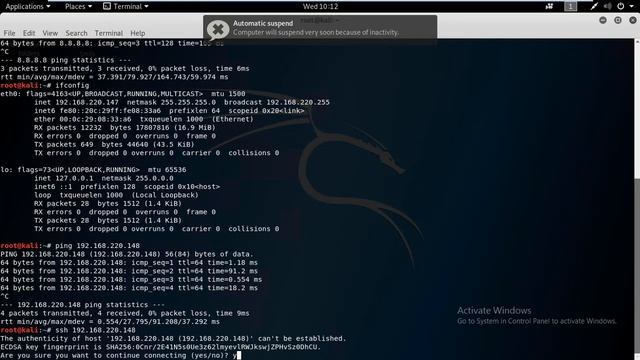Viewport: 640px width, 360px height.
Task: Click the 'root@kali:~# ping 192.168.220.148' line
Action: (70, 246)
